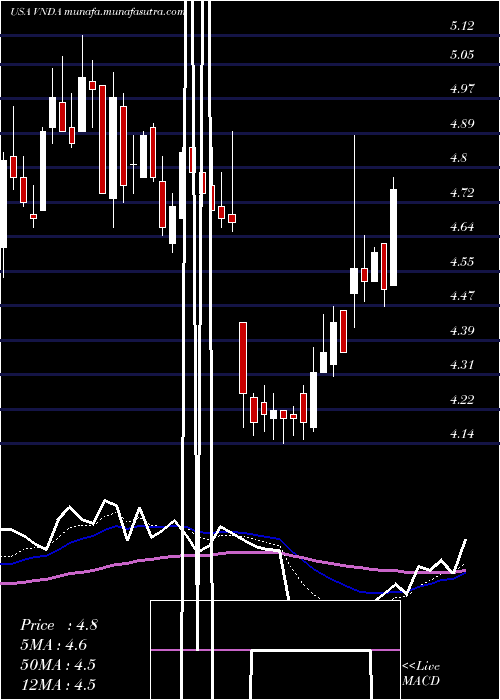Screen dimensions: 500x700
Task: Click the USA VNDA munafasutra.com title text
Action: point(97,12)
